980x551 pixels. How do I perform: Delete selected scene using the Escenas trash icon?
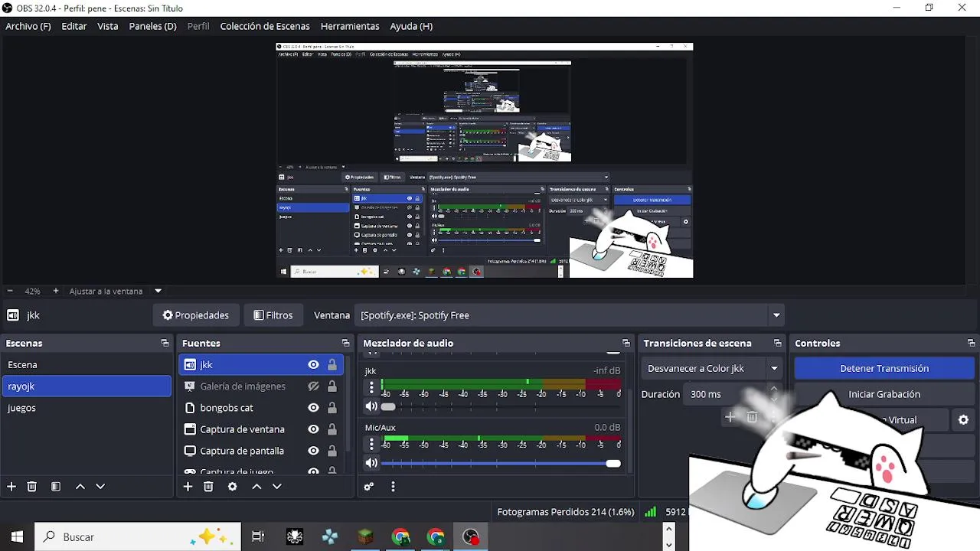coord(32,487)
